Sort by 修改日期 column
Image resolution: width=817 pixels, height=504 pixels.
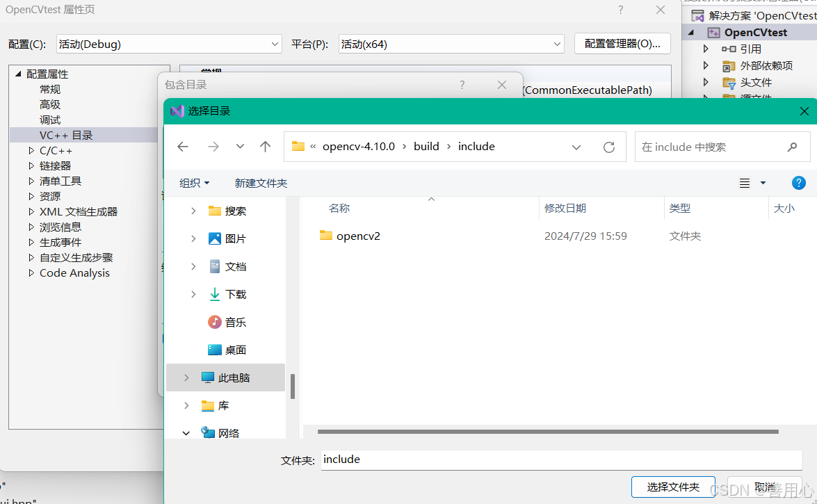[x=565, y=209]
